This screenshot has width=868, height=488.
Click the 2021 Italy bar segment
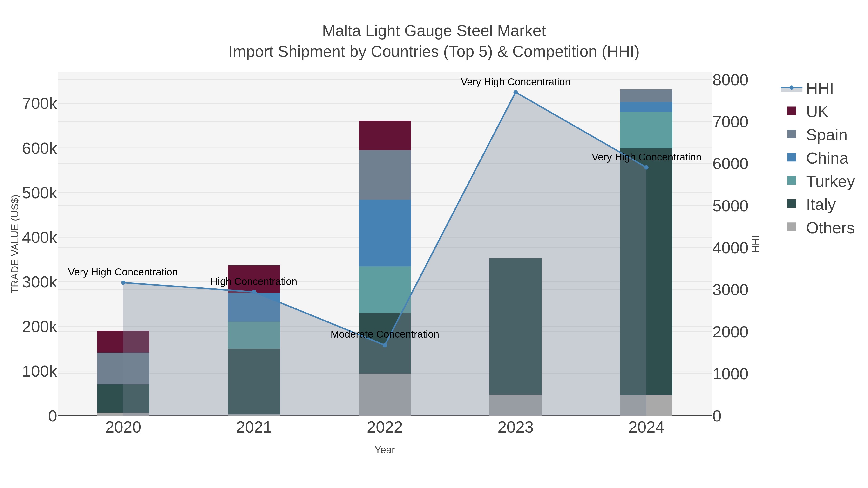point(254,381)
